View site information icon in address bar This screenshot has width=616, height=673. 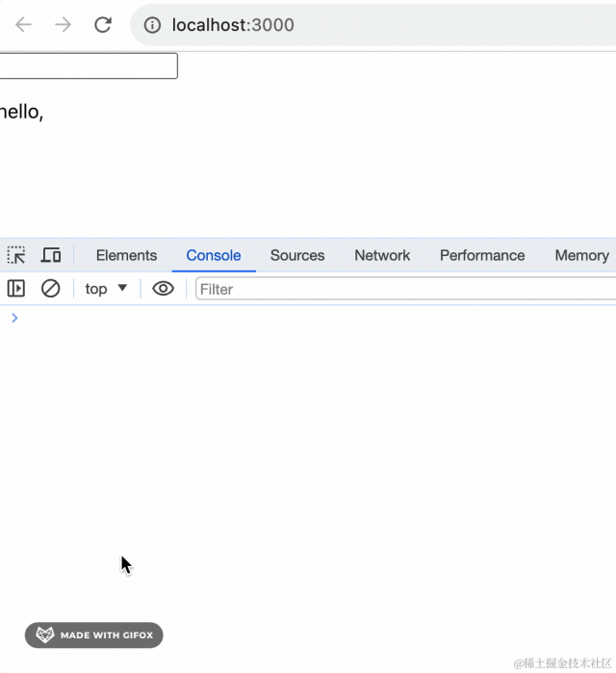click(152, 25)
